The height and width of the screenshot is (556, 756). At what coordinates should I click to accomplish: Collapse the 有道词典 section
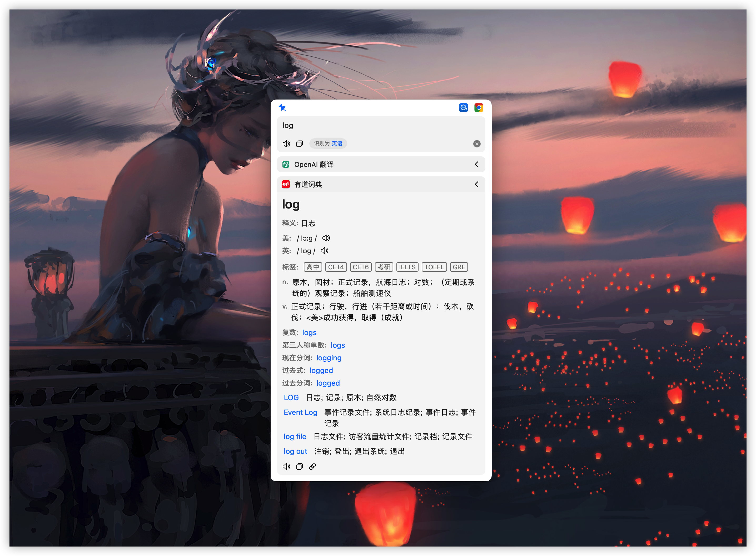click(x=476, y=185)
